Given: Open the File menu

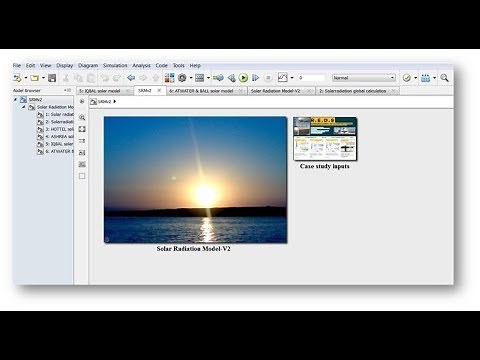Looking at the screenshot, I should tap(17, 65).
